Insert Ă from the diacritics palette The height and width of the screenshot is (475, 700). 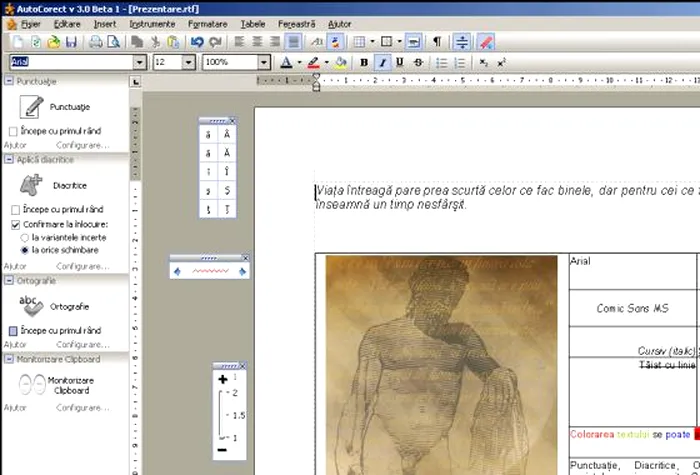coord(227,153)
